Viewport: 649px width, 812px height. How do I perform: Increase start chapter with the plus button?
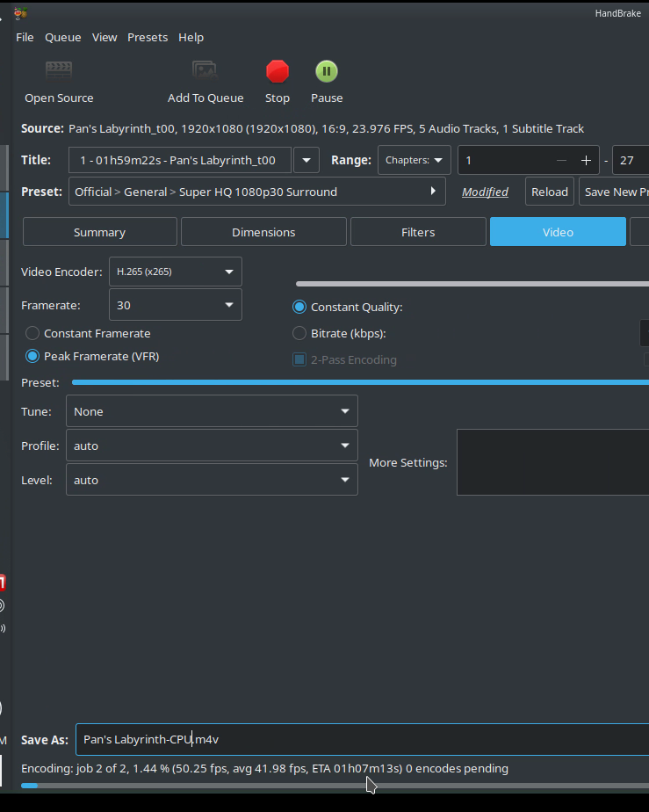[x=586, y=161]
